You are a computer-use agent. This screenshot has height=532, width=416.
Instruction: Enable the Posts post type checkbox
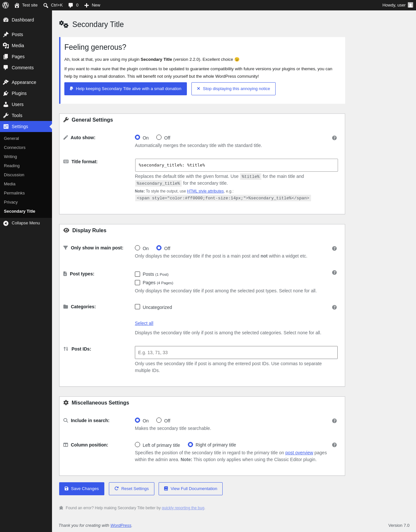point(137,274)
